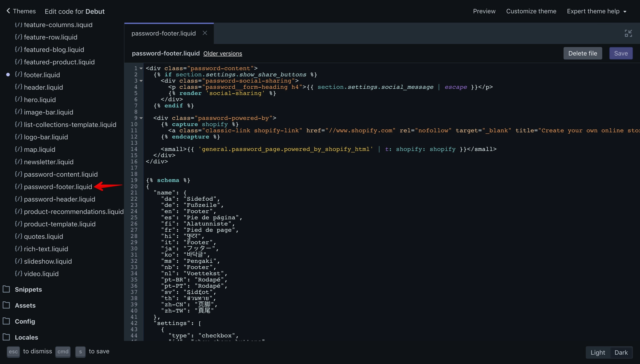Click the liquid file icon beside video.liquid
This screenshot has height=364, width=640.
(x=18, y=273)
